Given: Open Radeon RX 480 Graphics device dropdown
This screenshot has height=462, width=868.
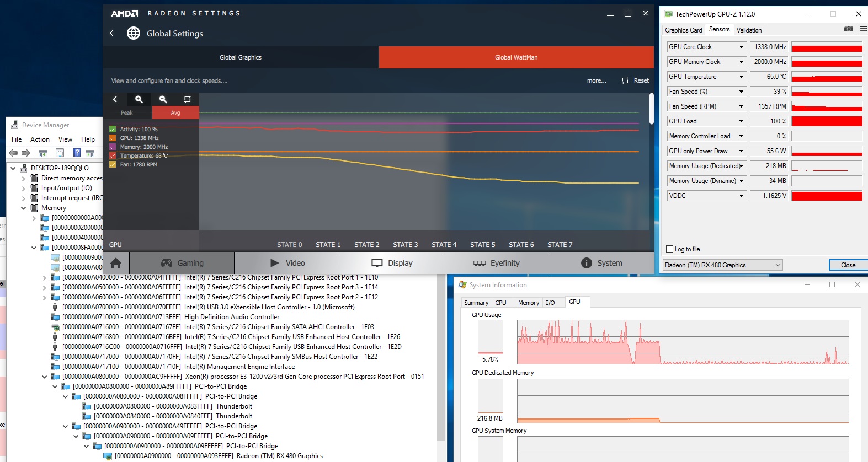Looking at the screenshot, I should [x=722, y=265].
